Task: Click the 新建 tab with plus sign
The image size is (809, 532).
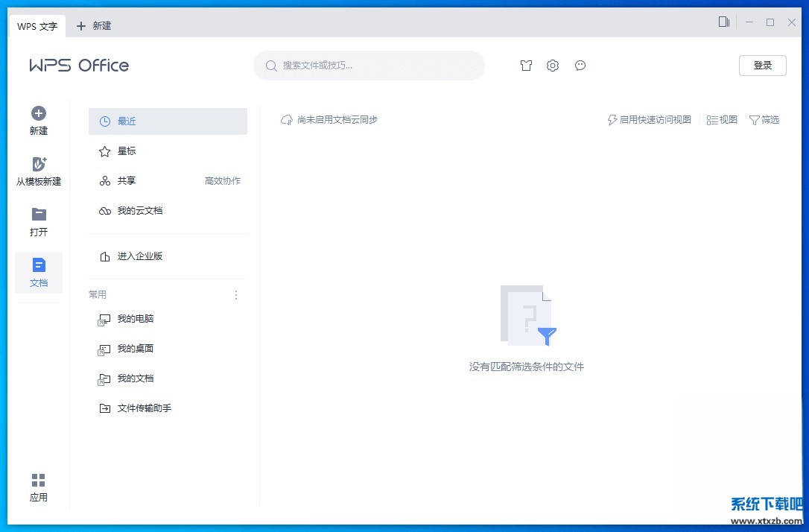Action: (94, 26)
